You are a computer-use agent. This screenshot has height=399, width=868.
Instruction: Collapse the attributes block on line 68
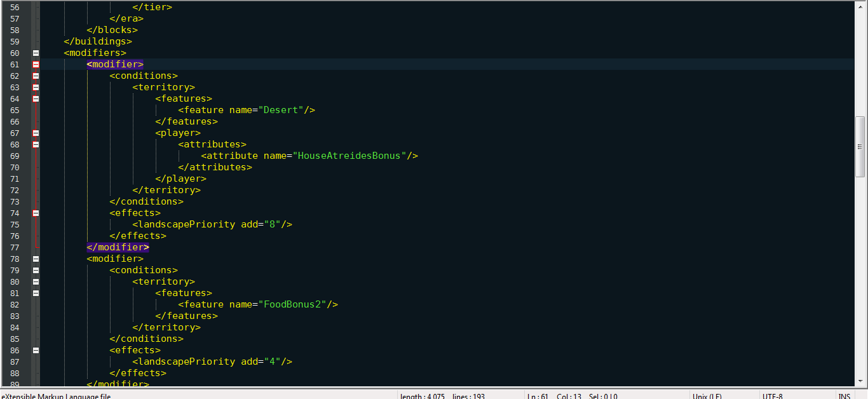(36, 145)
